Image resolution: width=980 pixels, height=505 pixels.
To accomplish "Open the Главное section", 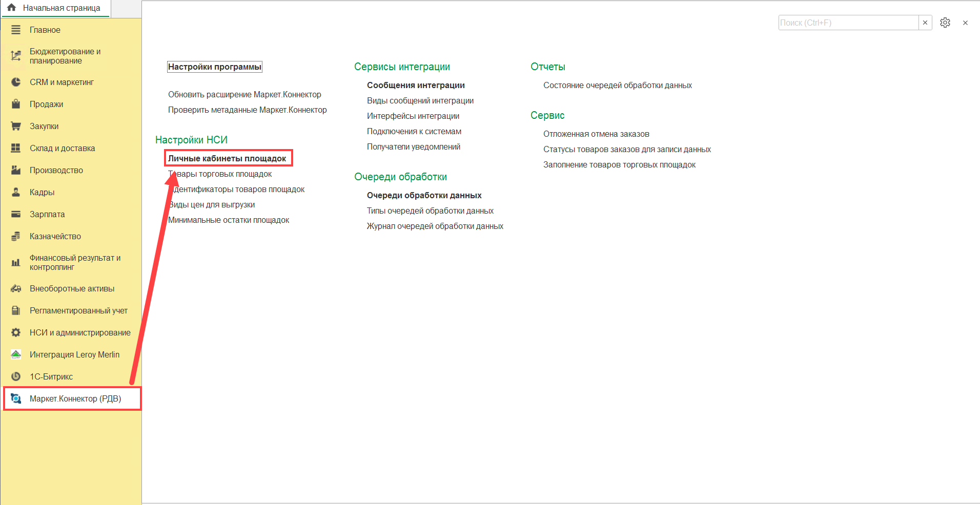I will click(45, 30).
